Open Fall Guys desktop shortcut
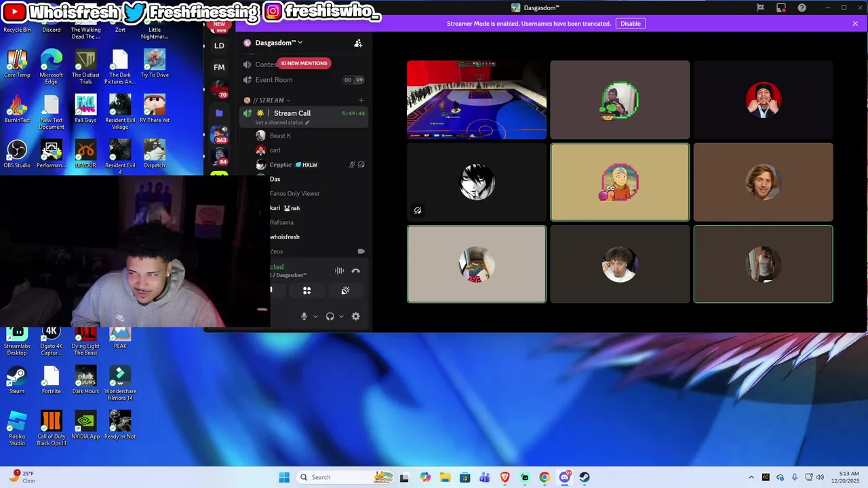The width and height of the screenshot is (868, 488). click(85, 109)
